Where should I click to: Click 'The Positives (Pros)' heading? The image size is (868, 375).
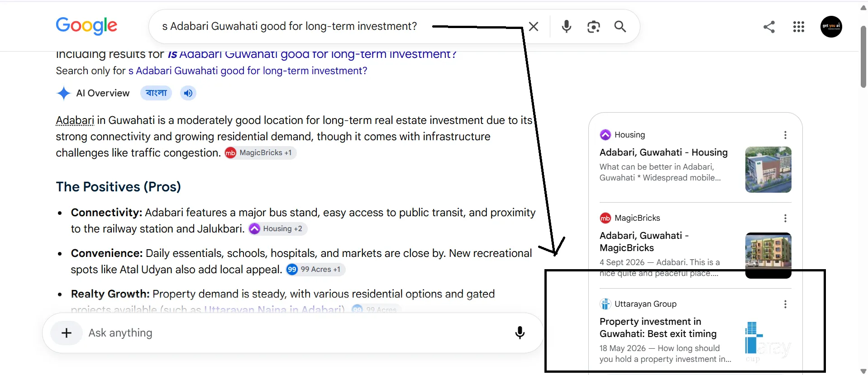(119, 187)
